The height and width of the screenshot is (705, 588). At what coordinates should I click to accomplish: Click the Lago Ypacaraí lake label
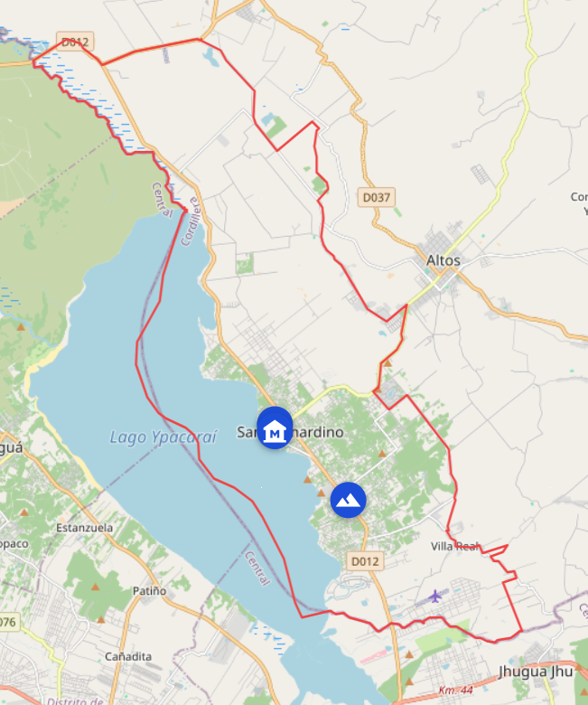[x=163, y=437]
